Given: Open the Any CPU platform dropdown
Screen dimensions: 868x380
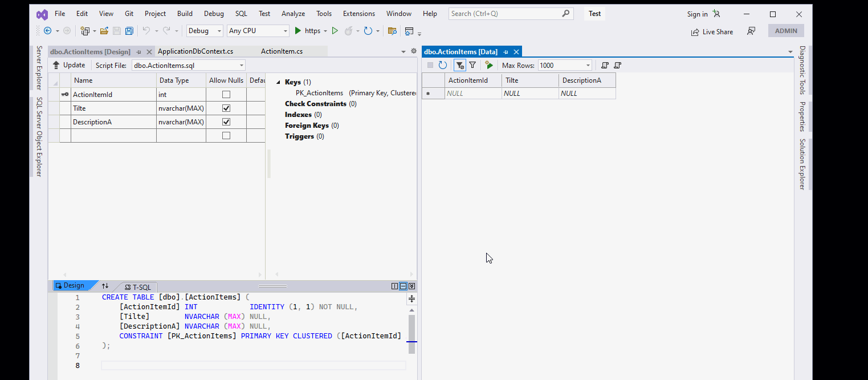Looking at the screenshot, I should [285, 31].
